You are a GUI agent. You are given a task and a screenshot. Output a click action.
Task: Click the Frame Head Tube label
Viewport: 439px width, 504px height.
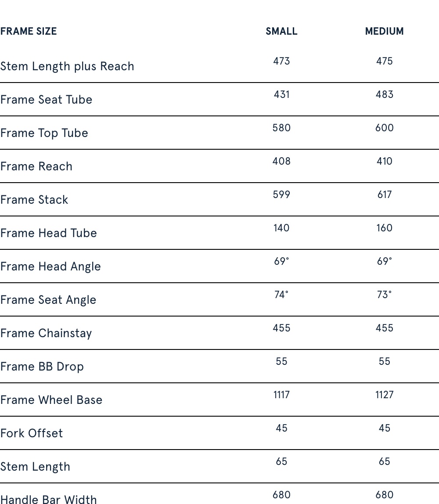(48, 233)
